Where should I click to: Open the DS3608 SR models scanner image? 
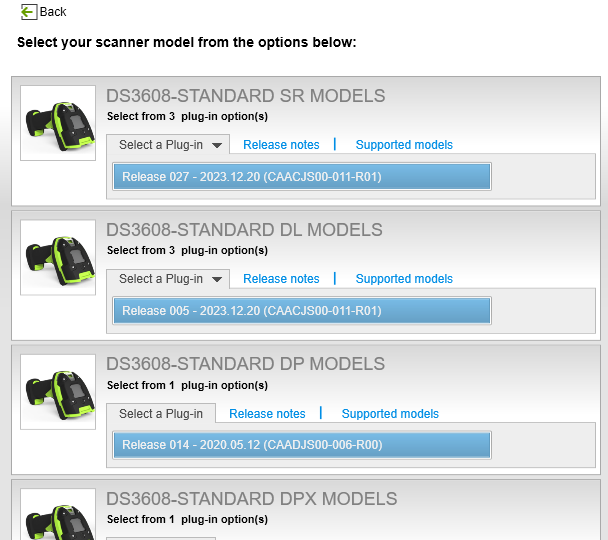58,123
